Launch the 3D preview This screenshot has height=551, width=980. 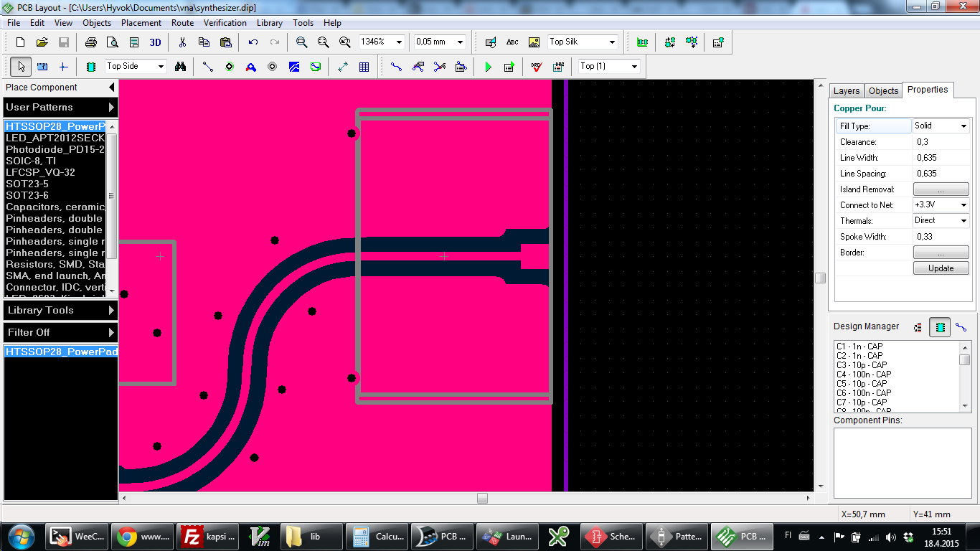click(x=155, y=42)
